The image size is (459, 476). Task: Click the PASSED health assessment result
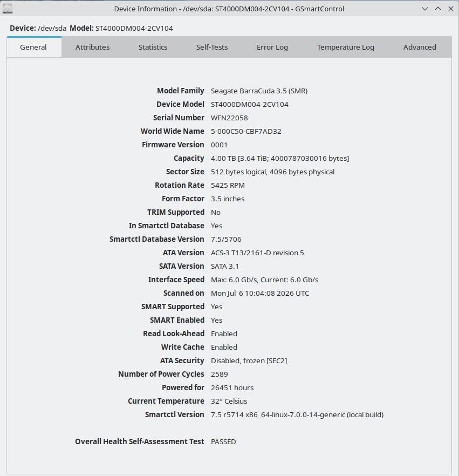pos(223,441)
